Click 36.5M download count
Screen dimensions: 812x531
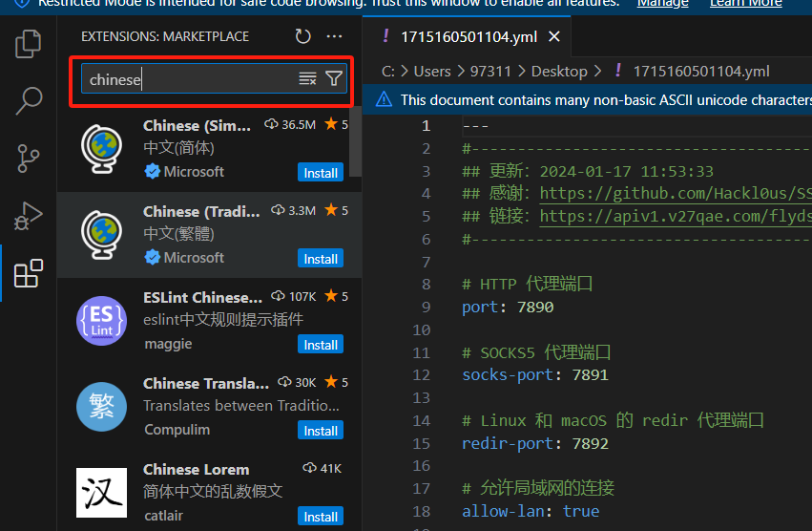(290, 124)
